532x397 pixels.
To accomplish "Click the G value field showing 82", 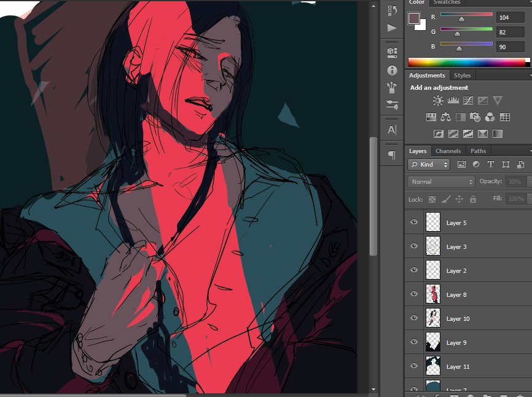I will [510, 32].
